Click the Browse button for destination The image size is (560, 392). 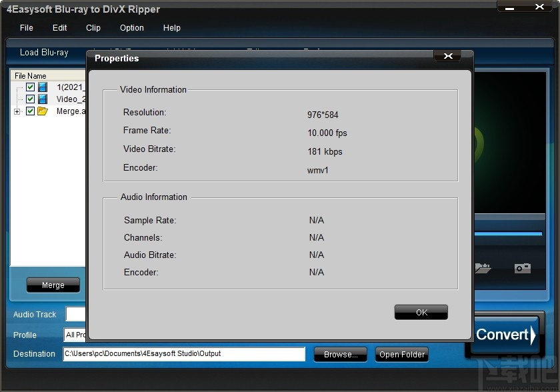(340, 354)
